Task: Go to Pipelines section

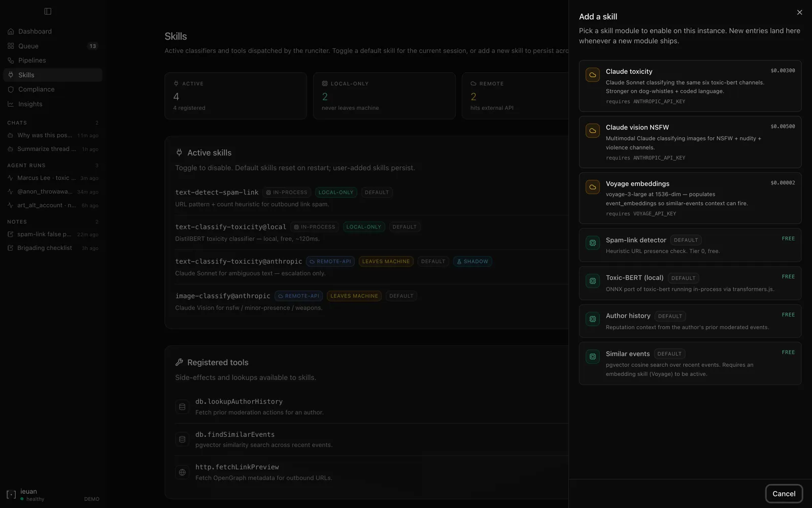Action: click(53, 60)
